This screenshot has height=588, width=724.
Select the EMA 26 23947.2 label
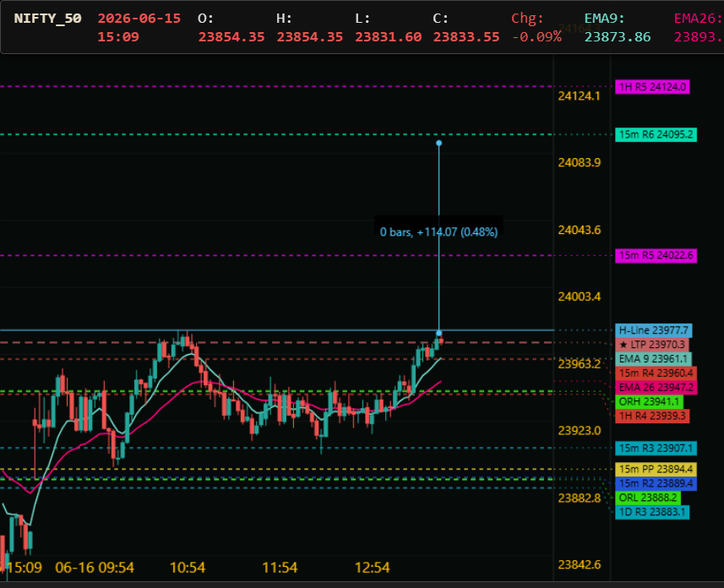click(x=656, y=388)
